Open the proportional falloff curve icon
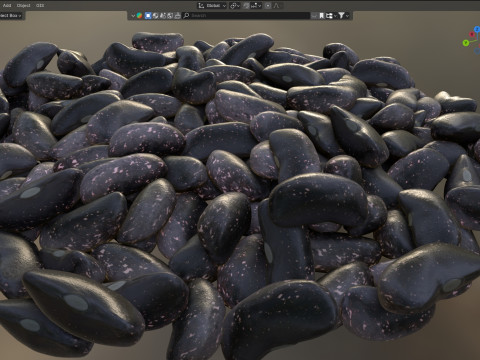Viewport: 480px width, 360px height. coord(276,6)
